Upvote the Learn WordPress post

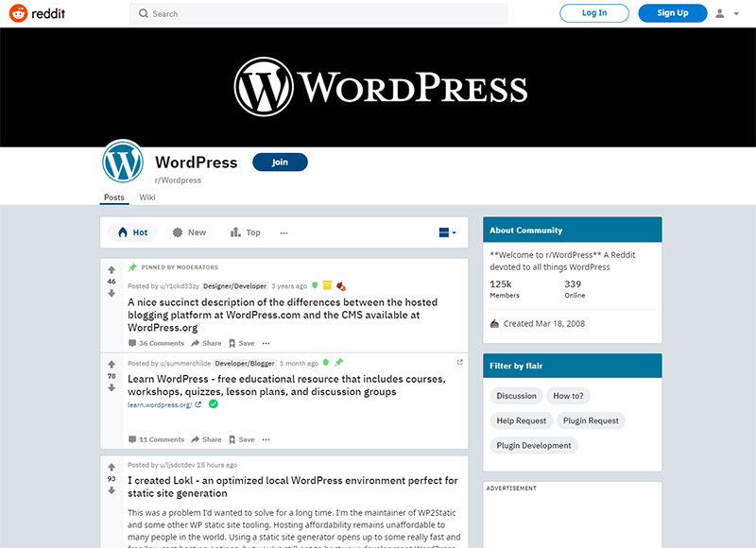tap(112, 365)
